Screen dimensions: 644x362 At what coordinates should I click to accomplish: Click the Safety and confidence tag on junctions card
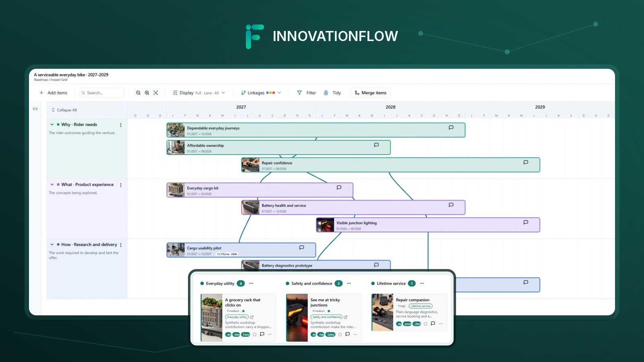(x=326, y=317)
